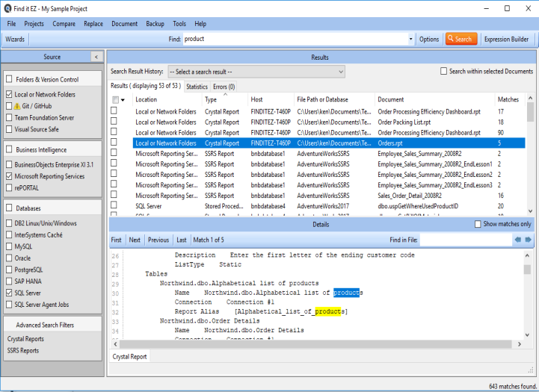Toggle Folders & Version Control checkbox
This screenshot has width=539, height=392.
point(9,79)
